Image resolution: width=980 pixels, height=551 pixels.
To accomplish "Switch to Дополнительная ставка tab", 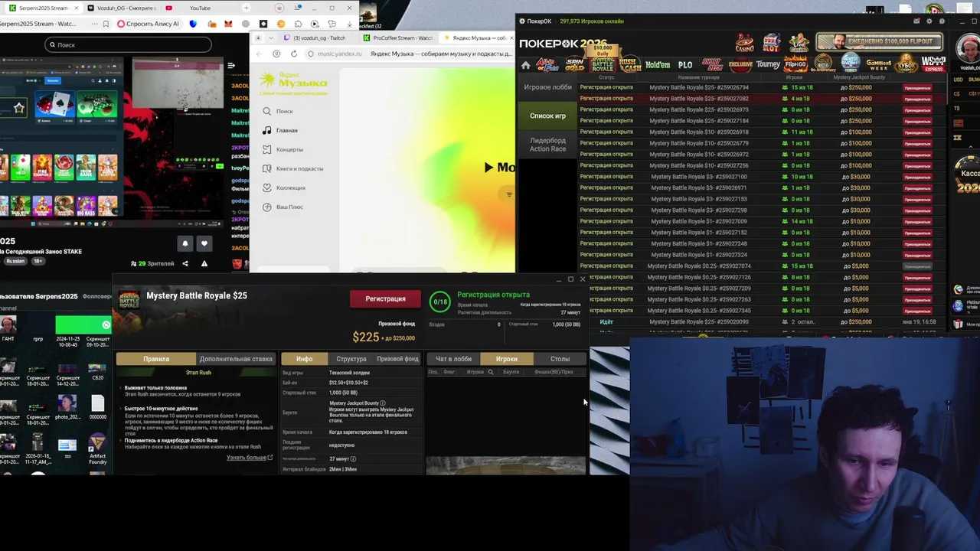I will point(236,359).
